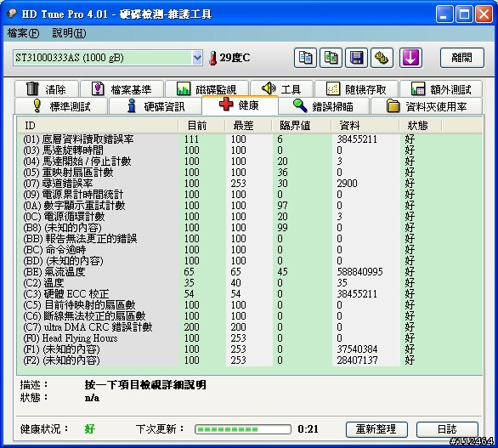Click the 臨界值 column header
This screenshot has height=448, width=498.
[302, 126]
